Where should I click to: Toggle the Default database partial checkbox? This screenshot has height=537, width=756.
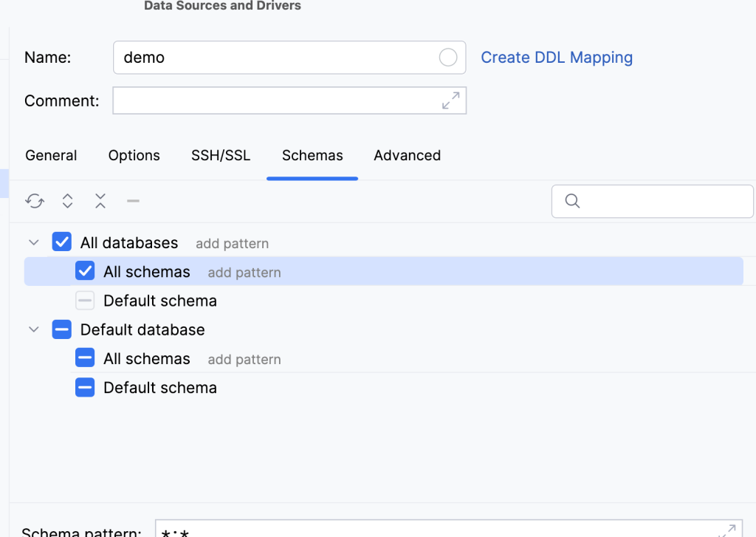(61, 329)
